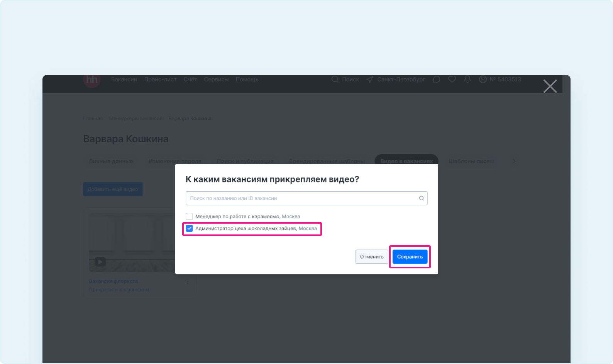Click the Сохранить button

pyautogui.click(x=410, y=257)
